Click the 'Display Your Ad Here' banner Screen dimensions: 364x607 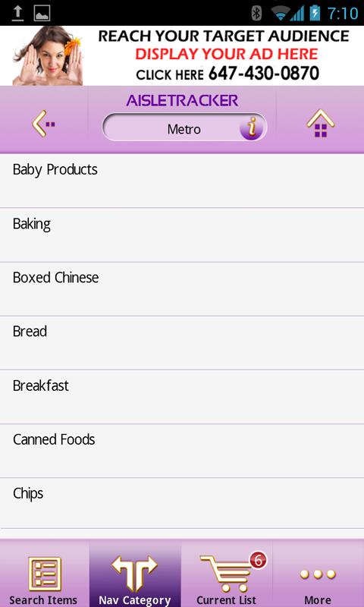point(226,54)
